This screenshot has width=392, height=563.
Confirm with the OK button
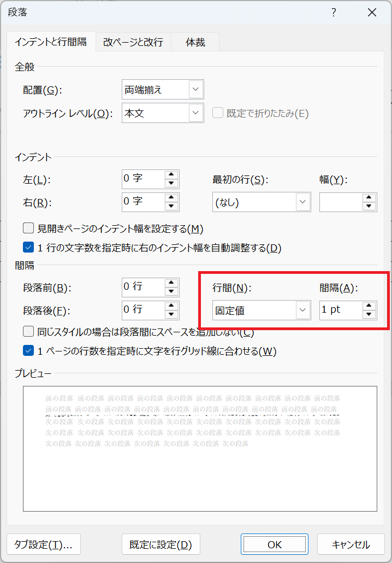point(275,544)
